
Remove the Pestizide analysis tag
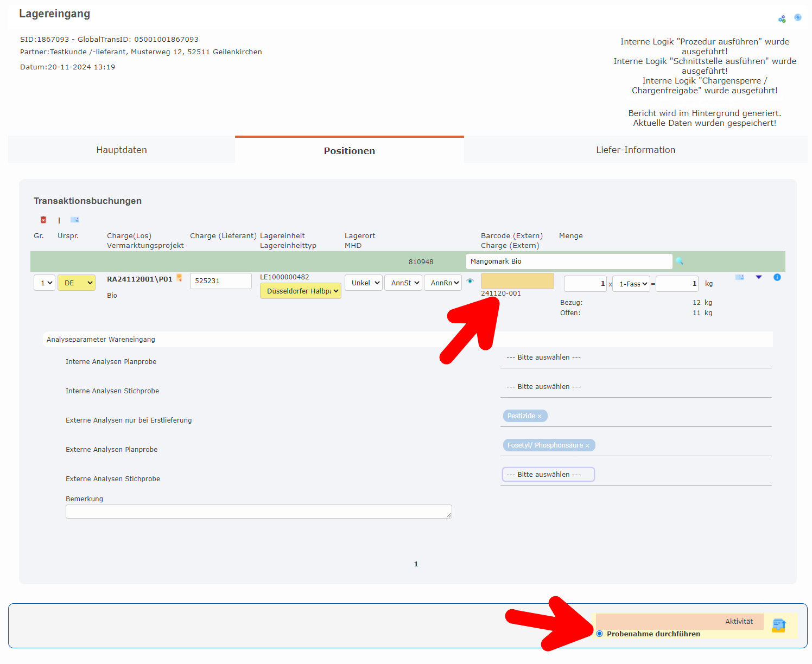[540, 416]
